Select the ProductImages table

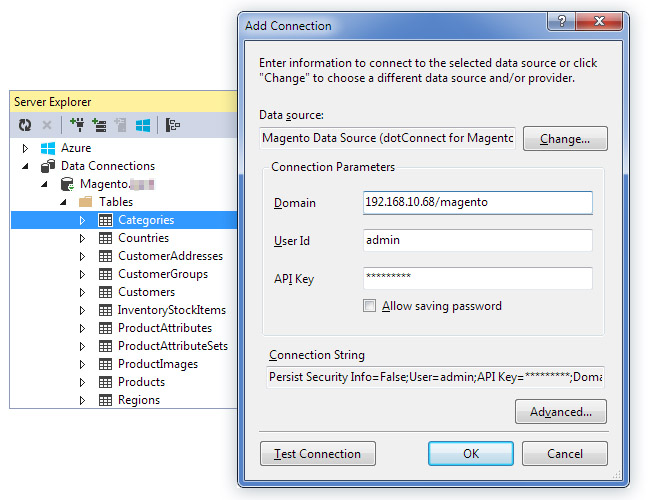click(x=157, y=364)
